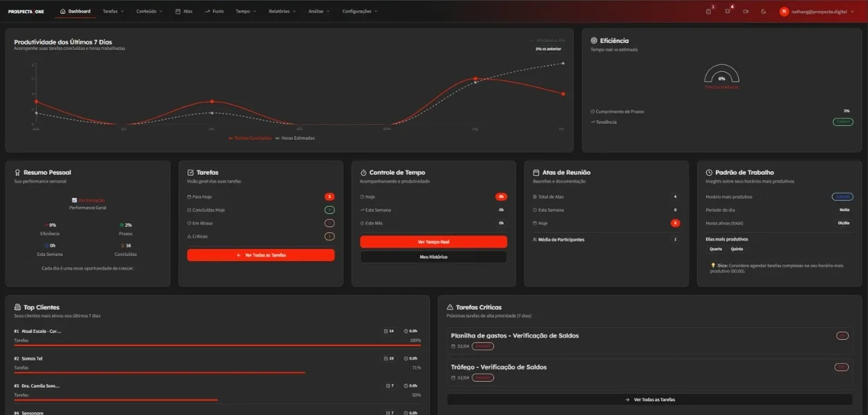This screenshot has width=868, height=415.
Task: Expand the Configurações dropdown menu
Action: click(x=360, y=11)
